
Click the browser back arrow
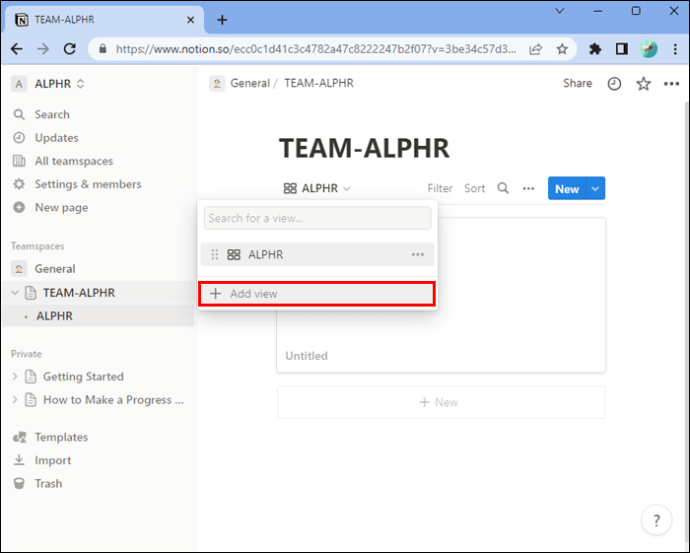tap(17, 49)
